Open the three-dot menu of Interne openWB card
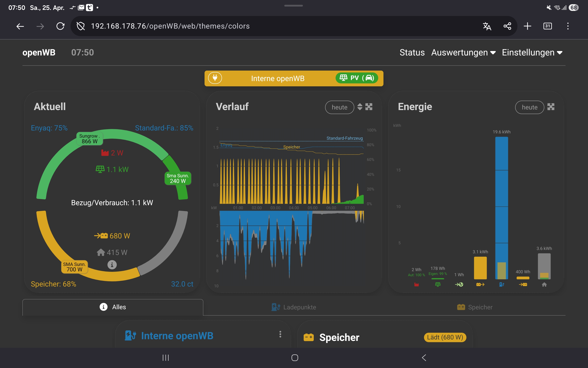Screen dimensions: 588x368 [280, 334]
